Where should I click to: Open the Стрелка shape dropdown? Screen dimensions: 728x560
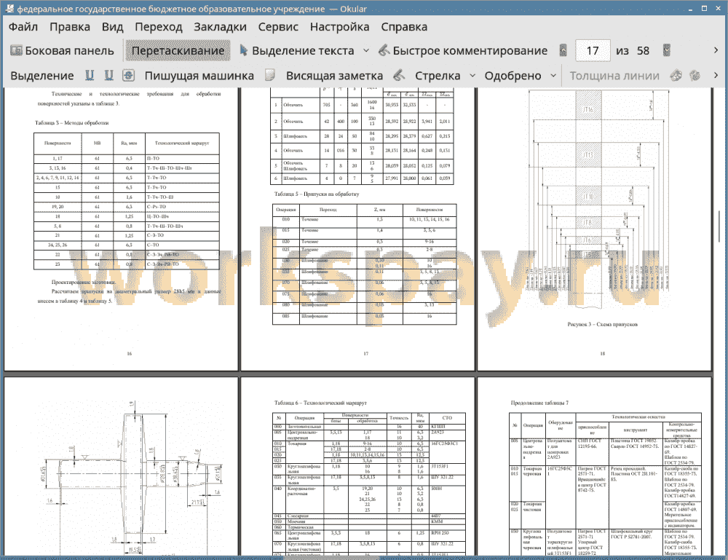pos(472,76)
